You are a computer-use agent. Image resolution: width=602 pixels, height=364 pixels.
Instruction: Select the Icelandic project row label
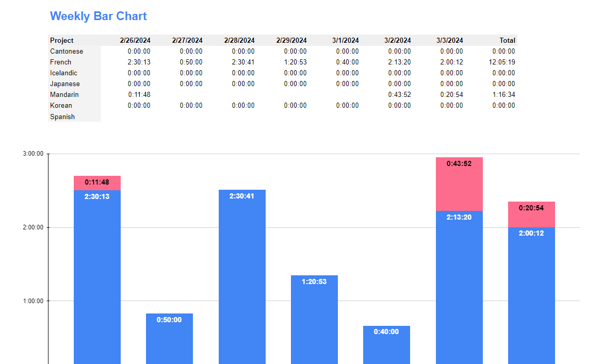(63, 73)
